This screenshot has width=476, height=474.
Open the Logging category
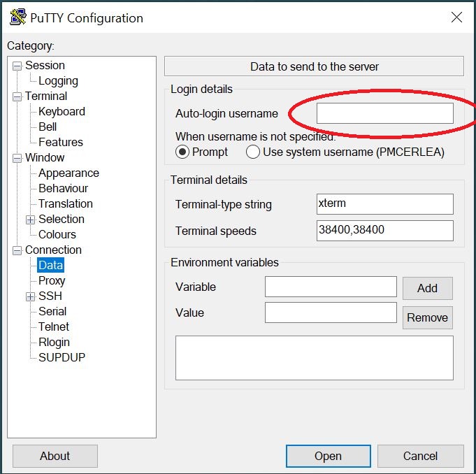click(x=58, y=81)
